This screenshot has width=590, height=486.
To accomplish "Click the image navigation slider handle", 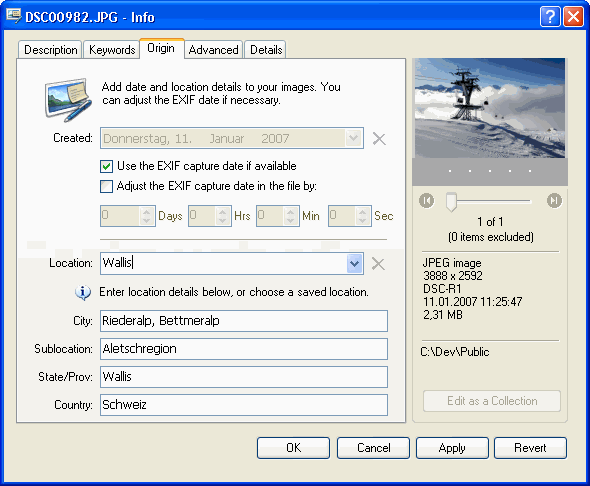I will (x=451, y=202).
